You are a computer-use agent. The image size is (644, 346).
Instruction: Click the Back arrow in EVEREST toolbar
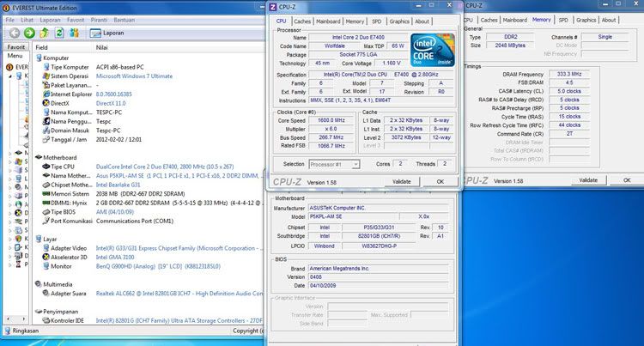(x=15, y=33)
